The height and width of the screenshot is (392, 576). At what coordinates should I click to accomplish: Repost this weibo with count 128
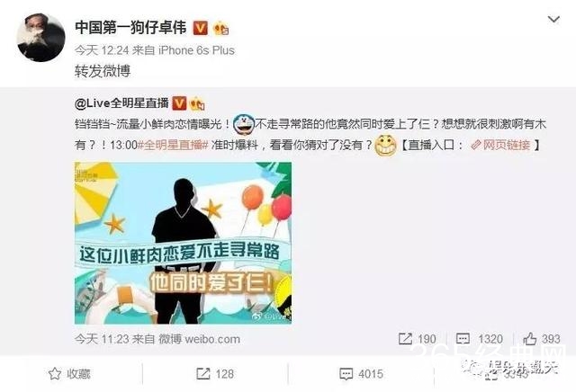[215, 374]
